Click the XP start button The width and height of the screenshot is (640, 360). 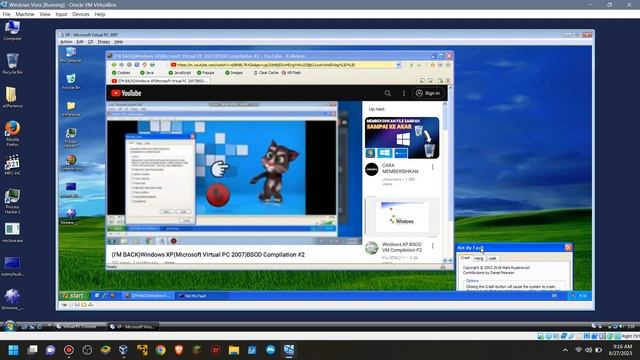(x=74, y=296)
